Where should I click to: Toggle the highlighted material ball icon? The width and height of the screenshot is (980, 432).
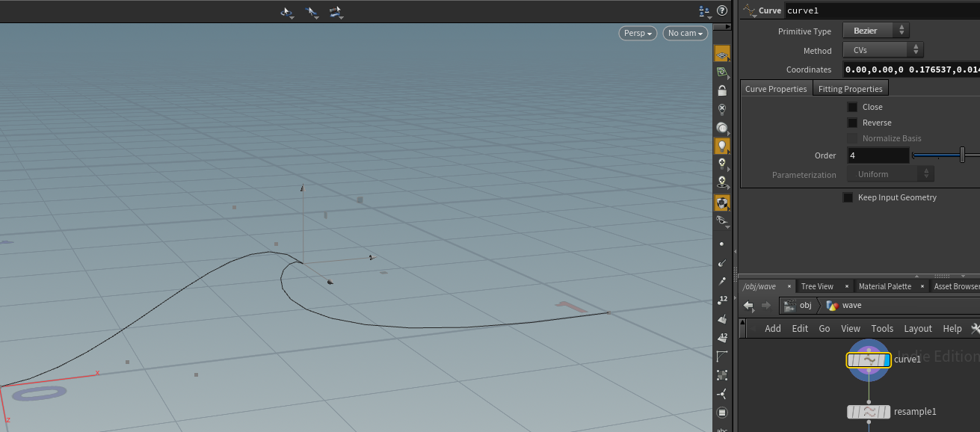point(722,203)
